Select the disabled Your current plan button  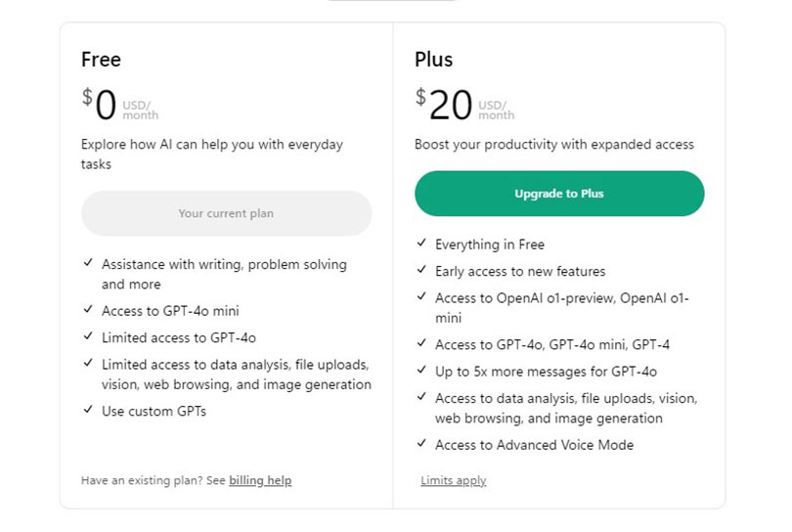[226, 213]
